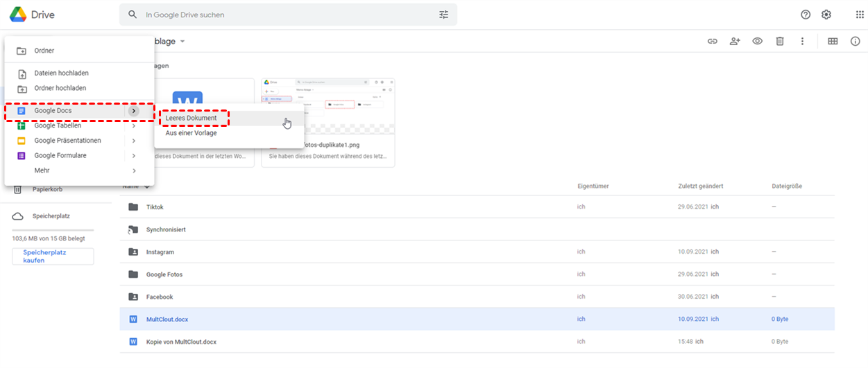
Task: Open search filter options icon
Action: [444, 15]
